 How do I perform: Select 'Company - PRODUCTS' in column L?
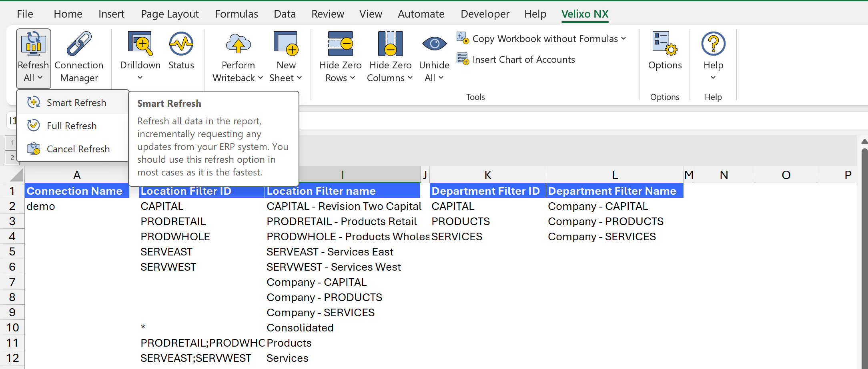[615, 221]
